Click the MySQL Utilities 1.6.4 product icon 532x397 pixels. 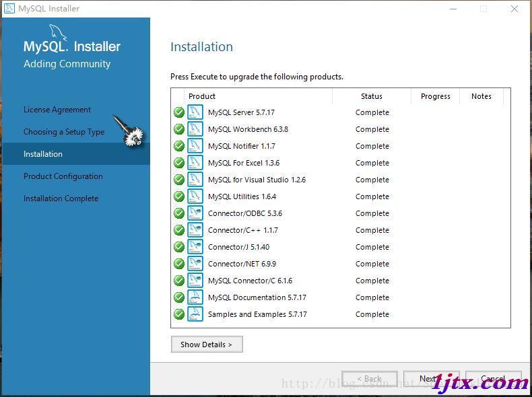[x=195, y=196]
